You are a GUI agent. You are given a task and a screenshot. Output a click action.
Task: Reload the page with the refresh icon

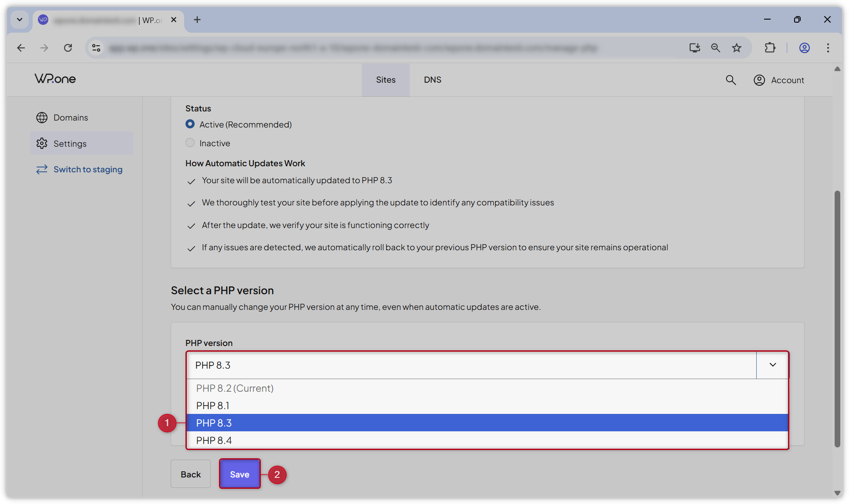tap(68, 48)
